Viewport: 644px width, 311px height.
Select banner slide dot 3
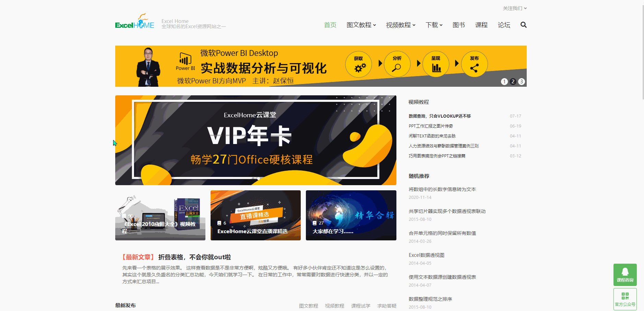521,82
